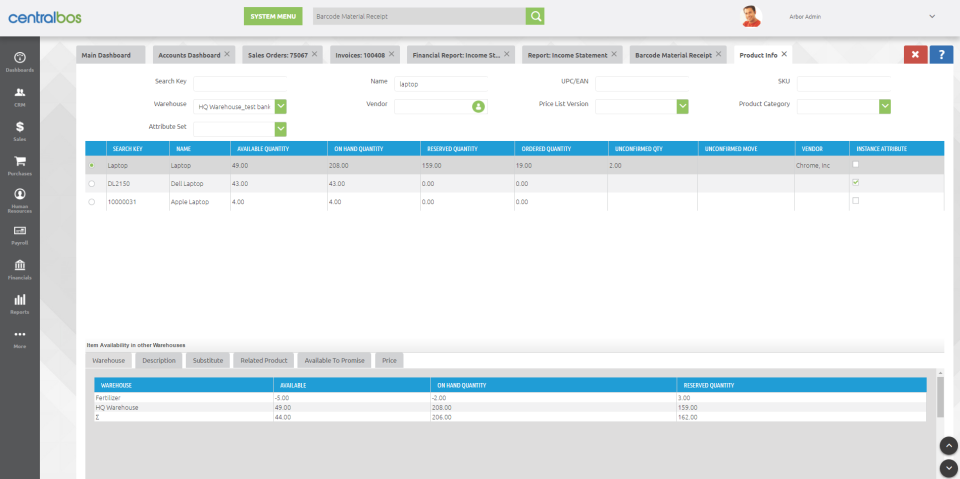Close the Invoices: 100408 tab
This screenshot has height=479, width=960.
coord(391,54)
